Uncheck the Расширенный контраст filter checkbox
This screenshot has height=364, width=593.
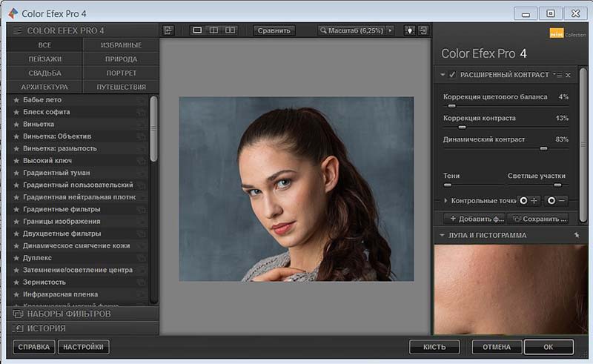tap(452, 75)
